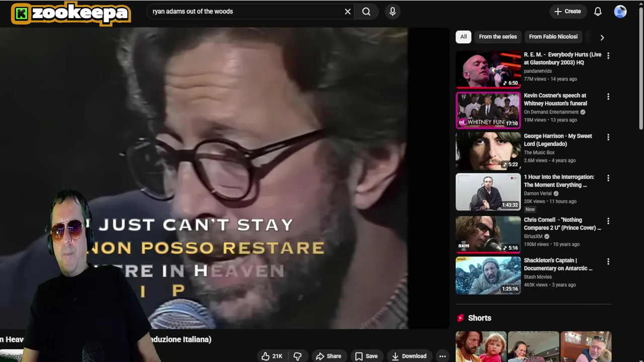Open options menu for Shackleton's Captain video
644x362 pixels.
608,261
